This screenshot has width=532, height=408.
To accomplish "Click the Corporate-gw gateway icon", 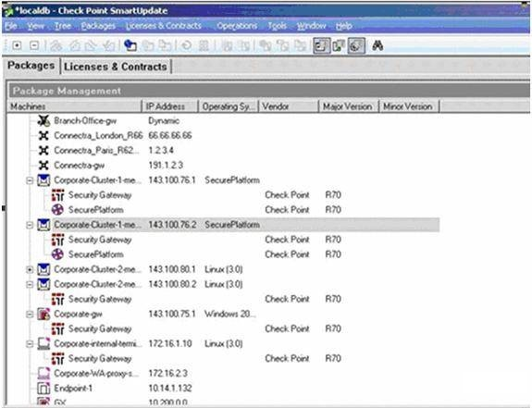I will pos(43,314).
